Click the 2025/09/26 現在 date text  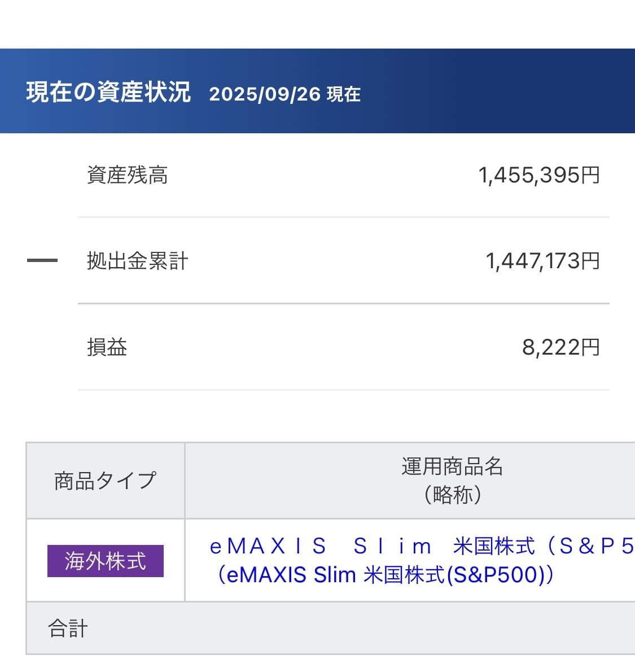[284, 94]
